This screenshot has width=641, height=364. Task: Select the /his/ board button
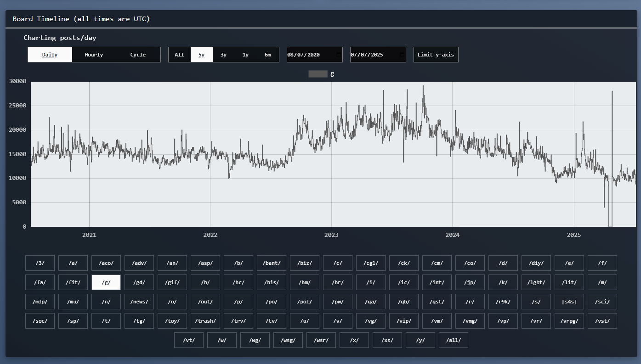[272, 282]
